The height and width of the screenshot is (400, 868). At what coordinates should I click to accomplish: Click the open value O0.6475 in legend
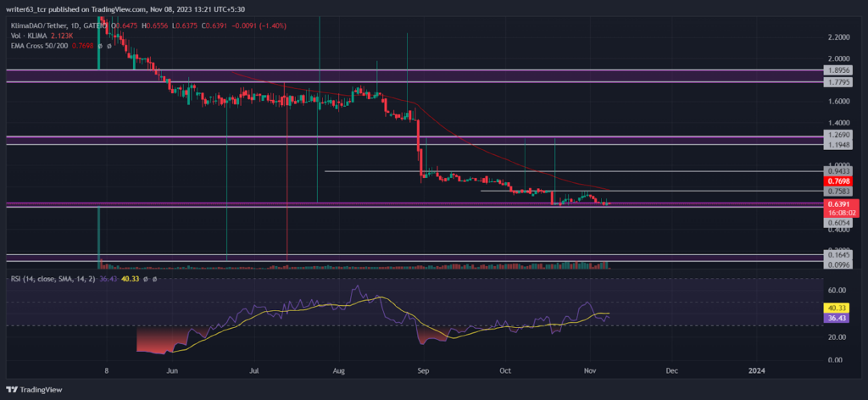coord(125,25)
